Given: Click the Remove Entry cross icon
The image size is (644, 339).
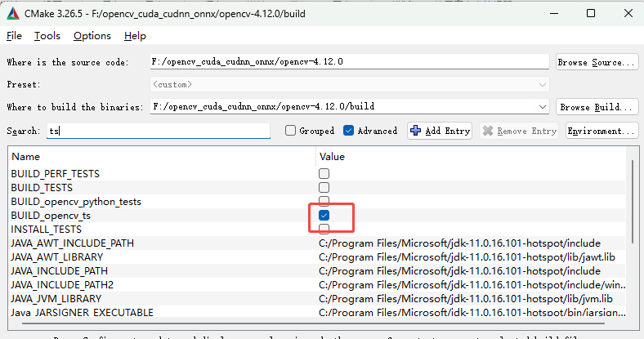Looking at the screenshot, I should click(488, 131).
